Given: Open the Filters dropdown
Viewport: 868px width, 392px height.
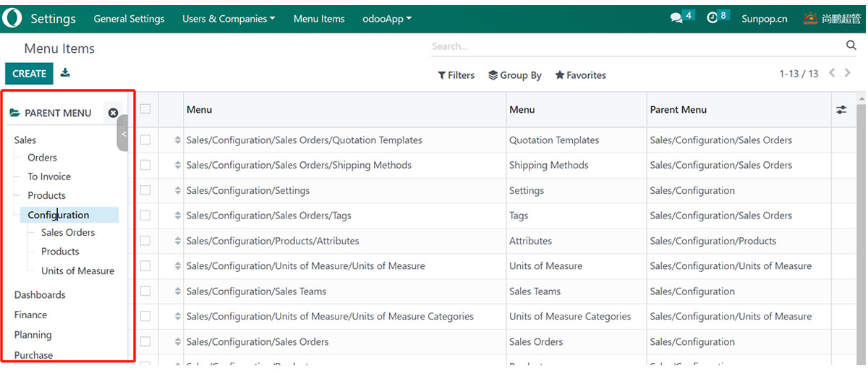Looking at the screenshot, I should tap(456, 75).
